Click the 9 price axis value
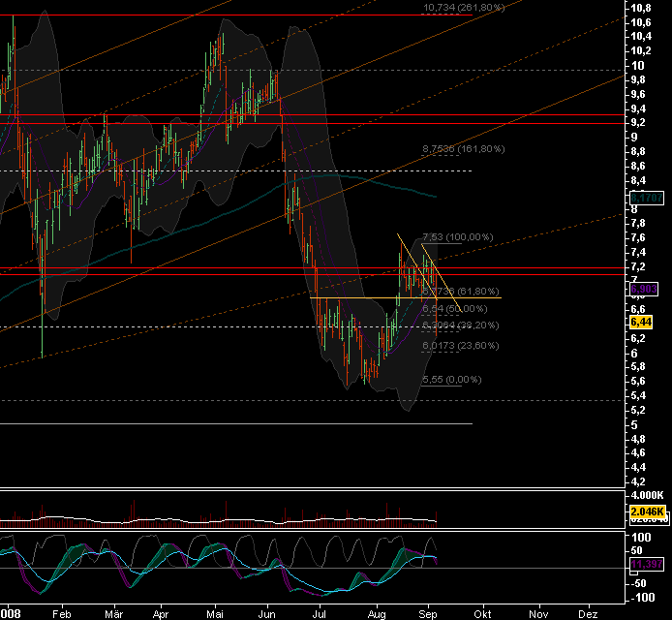This screenshot has width=672, height=620. pyautogui.click(x=634, y=138)
